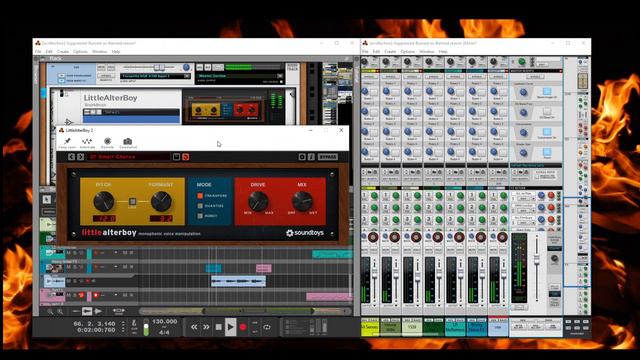Toggle record enable on the pink track
Image resolution: width=640 pixels, height=360 pixels.
(x=96, y=295)
